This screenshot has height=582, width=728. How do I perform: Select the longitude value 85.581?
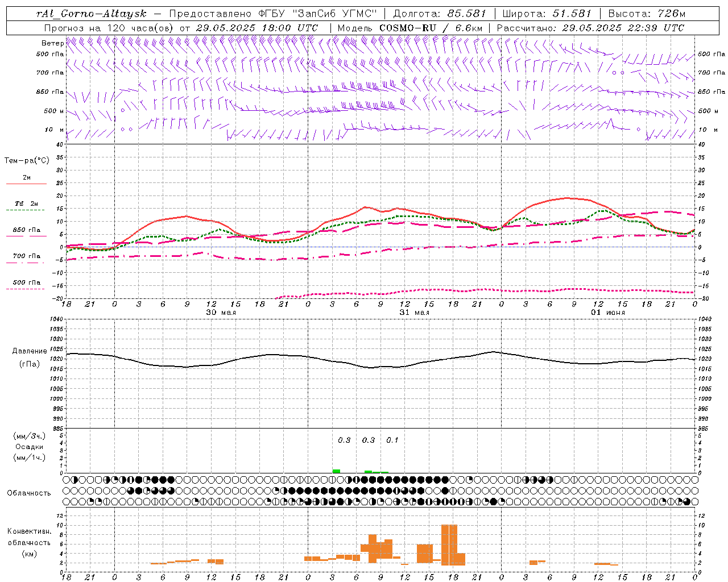[x=468, y=14]
